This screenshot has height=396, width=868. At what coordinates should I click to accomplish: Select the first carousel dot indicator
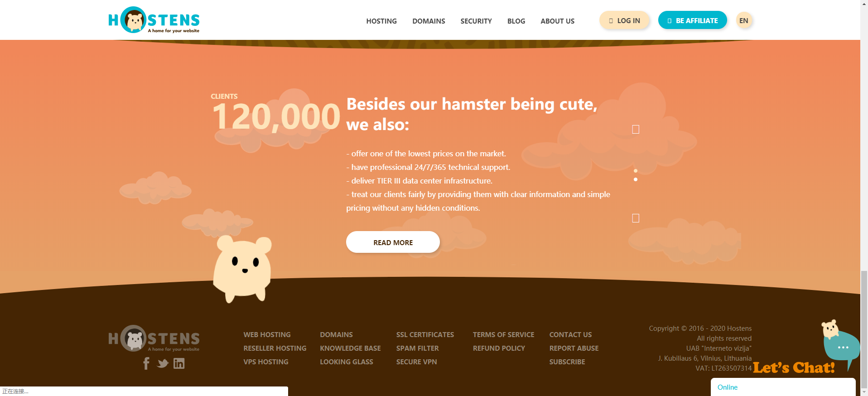tap(636, 171)
